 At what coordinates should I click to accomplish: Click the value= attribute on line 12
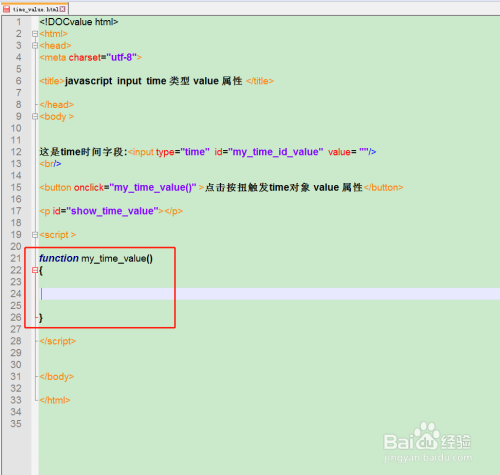coord(342,152)
